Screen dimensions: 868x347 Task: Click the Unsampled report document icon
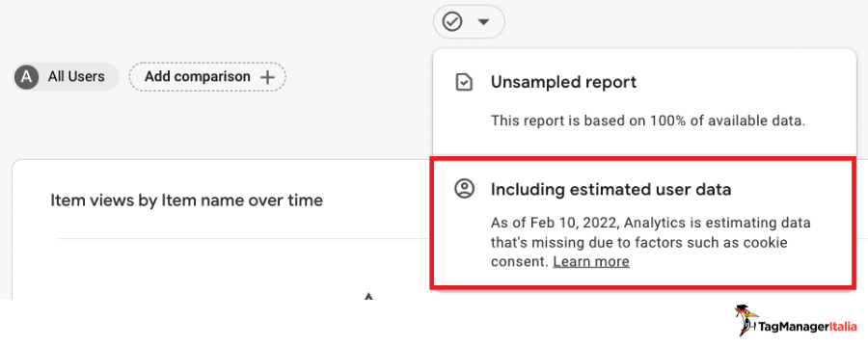click(x=464, y=83)
